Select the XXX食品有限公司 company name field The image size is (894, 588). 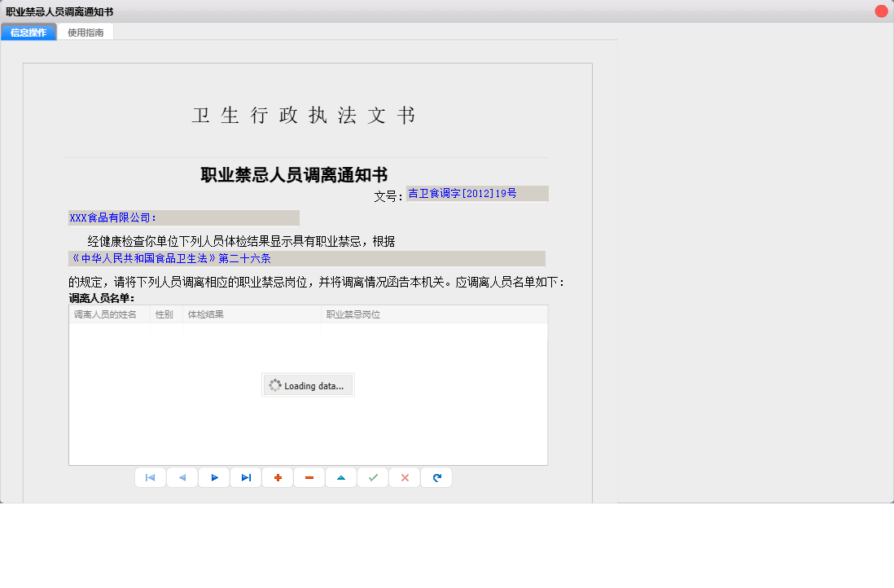(x=183, y=217)
